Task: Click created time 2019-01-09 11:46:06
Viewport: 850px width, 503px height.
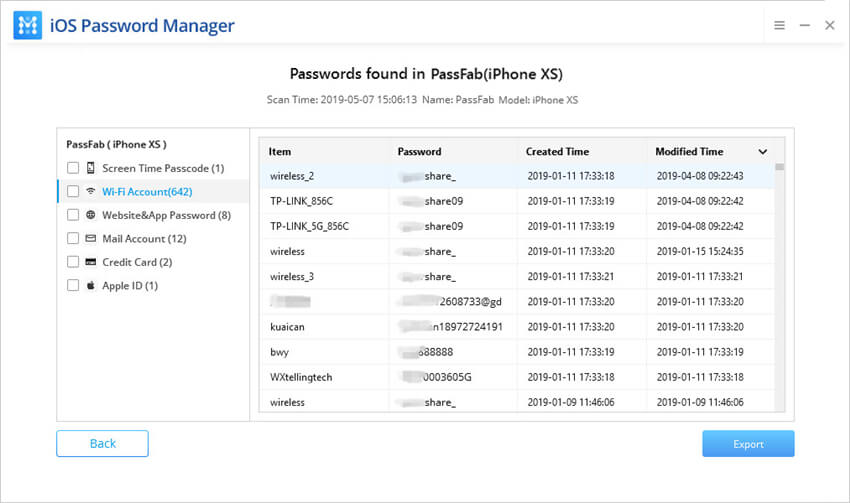Action: [x=571, y=402]
